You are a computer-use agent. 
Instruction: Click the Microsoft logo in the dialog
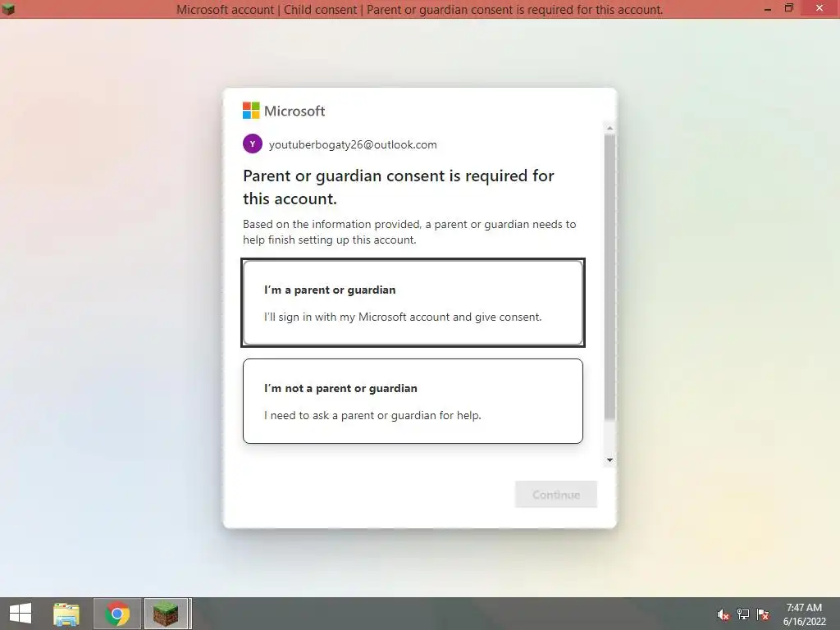(284, 111)
